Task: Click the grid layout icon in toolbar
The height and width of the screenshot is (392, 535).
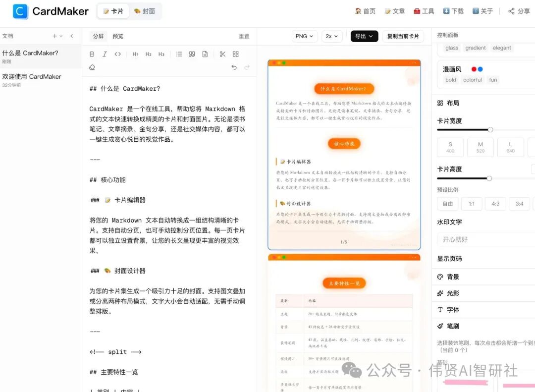Action: click(236, 54)
